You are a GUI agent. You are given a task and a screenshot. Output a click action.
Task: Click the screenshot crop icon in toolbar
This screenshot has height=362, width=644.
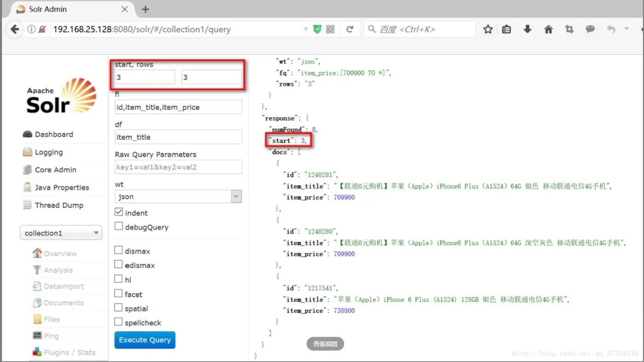click(x=569, y=29)
